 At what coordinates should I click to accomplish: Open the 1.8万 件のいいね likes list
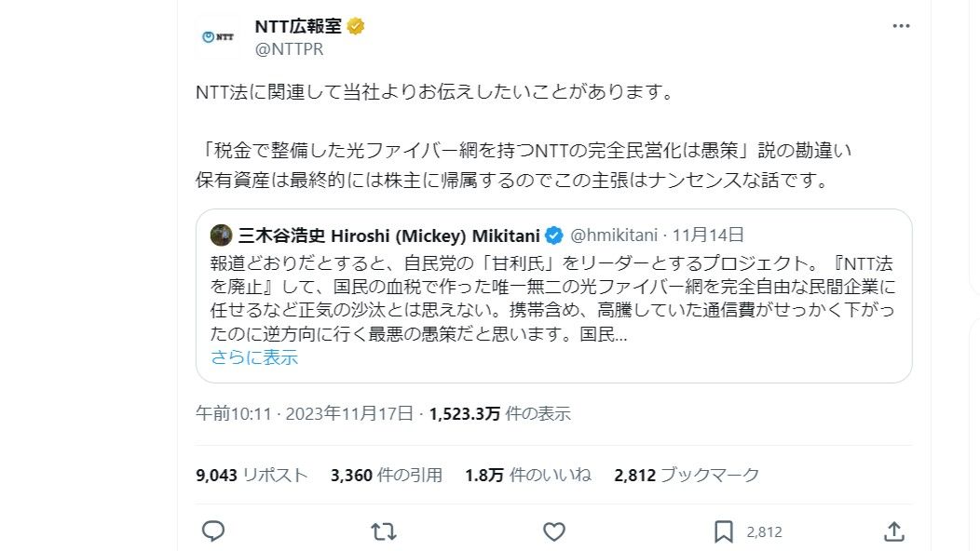pos(527,475)
